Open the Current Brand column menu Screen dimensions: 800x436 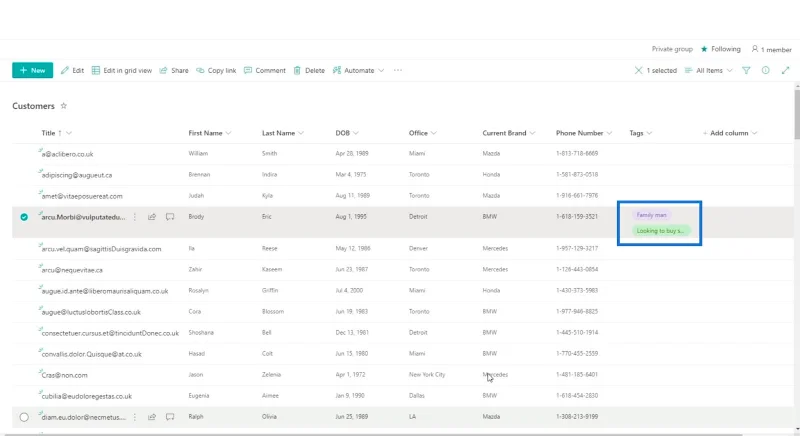coord(509,133)
